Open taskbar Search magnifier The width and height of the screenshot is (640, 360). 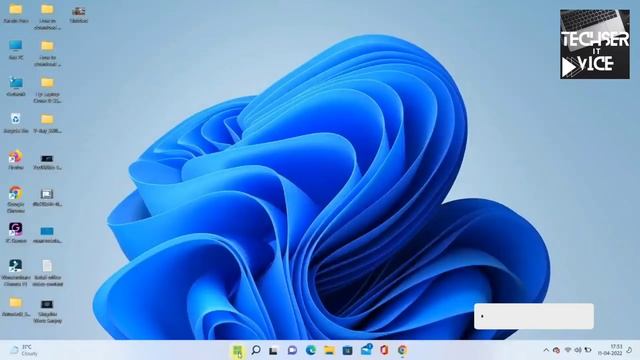(x=256, y=350)
